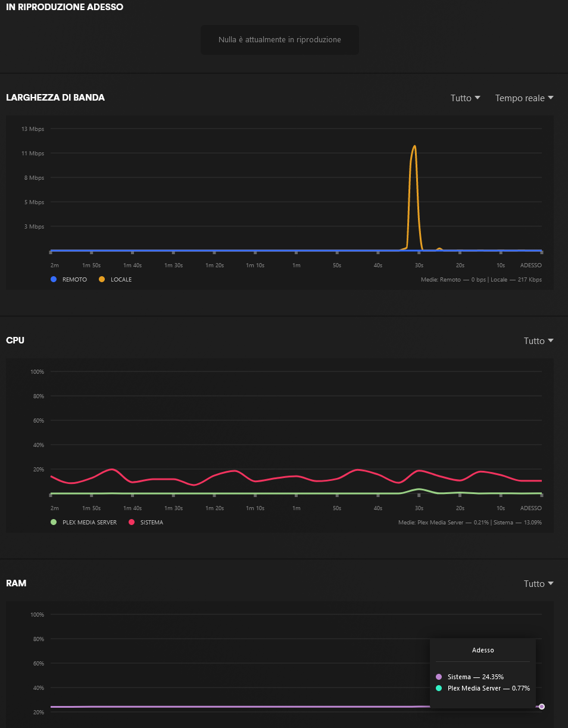The height and width of the screenshot is (728, 568).
Task: Select the 30s marker on the bandwidth chart
Action: coord(419,265)
